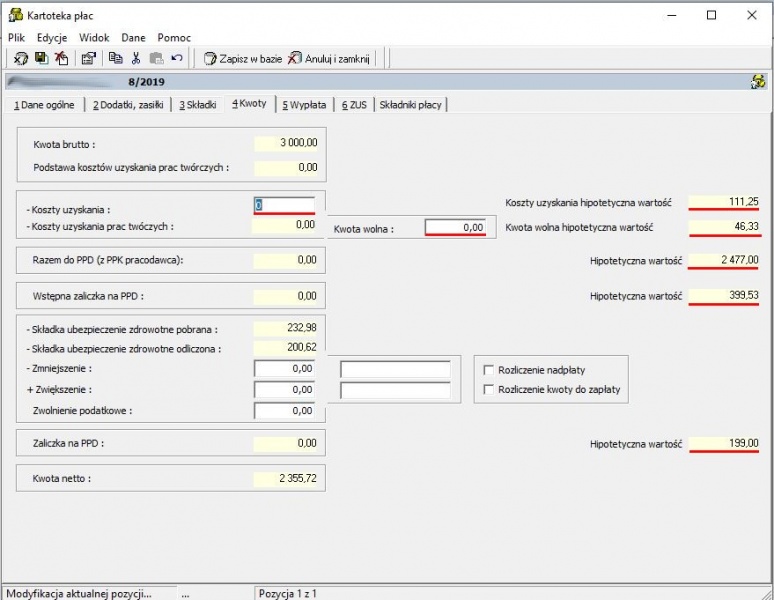
Task: Open the Składniki płacy tab
Action: [410, 105]
